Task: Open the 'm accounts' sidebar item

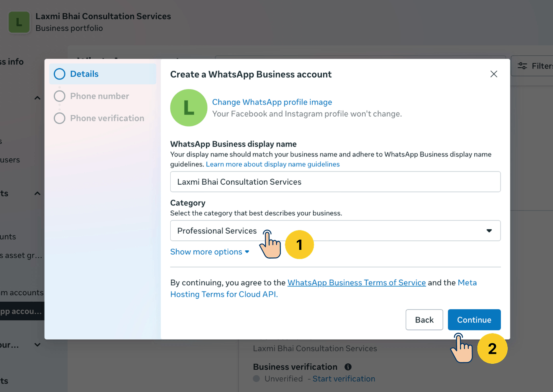Action: [x=22, y=293]
